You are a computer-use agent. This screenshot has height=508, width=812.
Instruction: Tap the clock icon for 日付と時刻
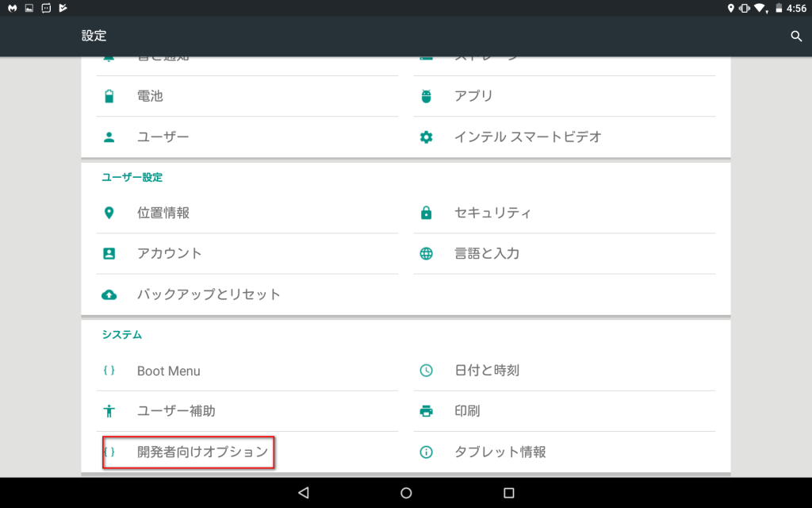(427, 371)
